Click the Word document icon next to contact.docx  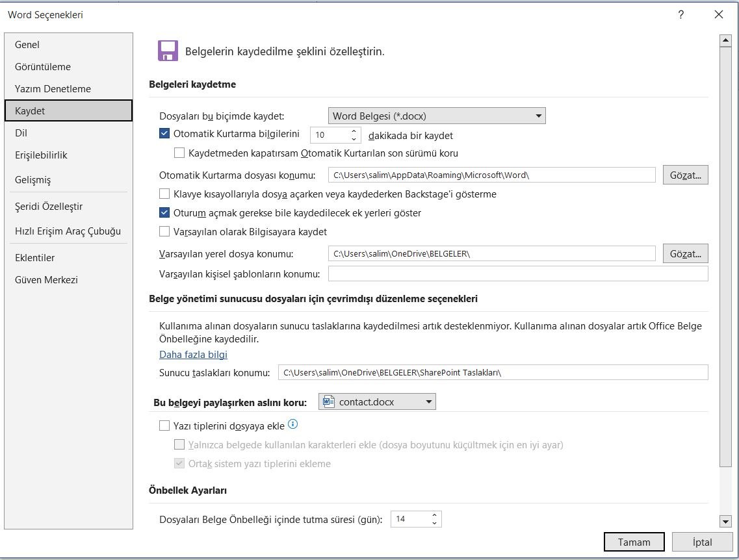[x=328, y=401]
